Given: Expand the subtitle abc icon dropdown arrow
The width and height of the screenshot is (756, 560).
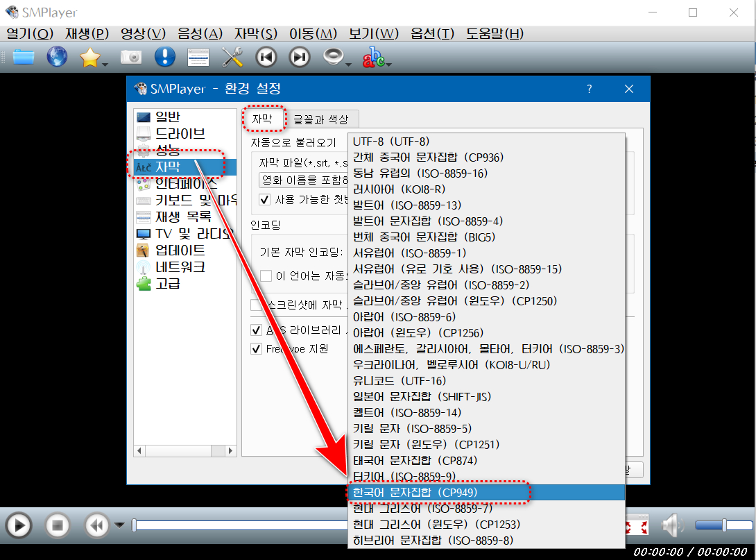Looking at the screenshot, I should 388,64.
